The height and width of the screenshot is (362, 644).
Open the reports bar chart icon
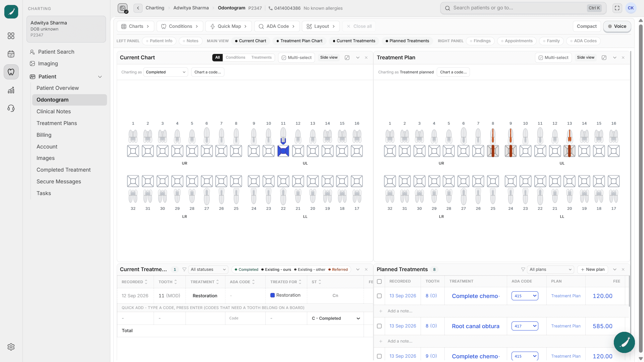tap(11, 90)
